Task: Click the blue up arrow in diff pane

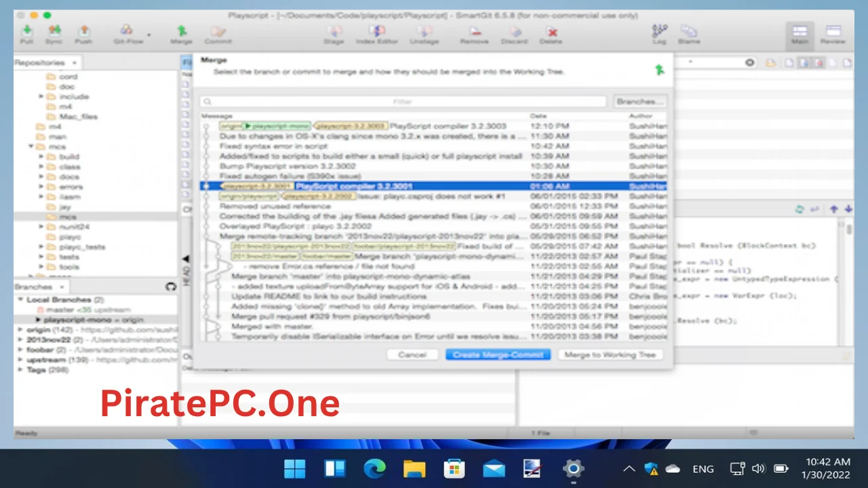Action: (834, 209)
